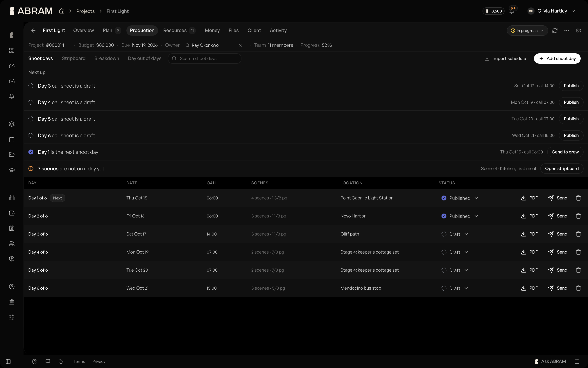Open the layers stack icon in sidebar

pos(12,124)
